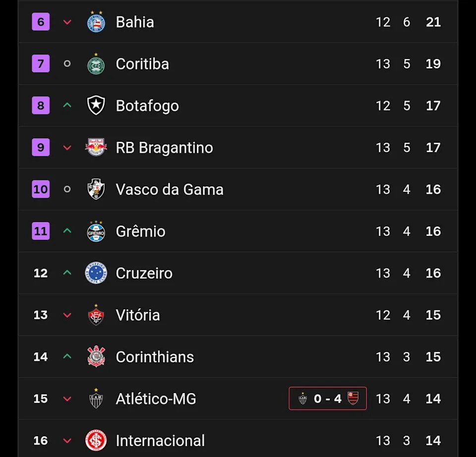Click the Bahia club crest
The height and width of the screenshot is (457, 476).
pyautogui.click(x=96, y=22)
